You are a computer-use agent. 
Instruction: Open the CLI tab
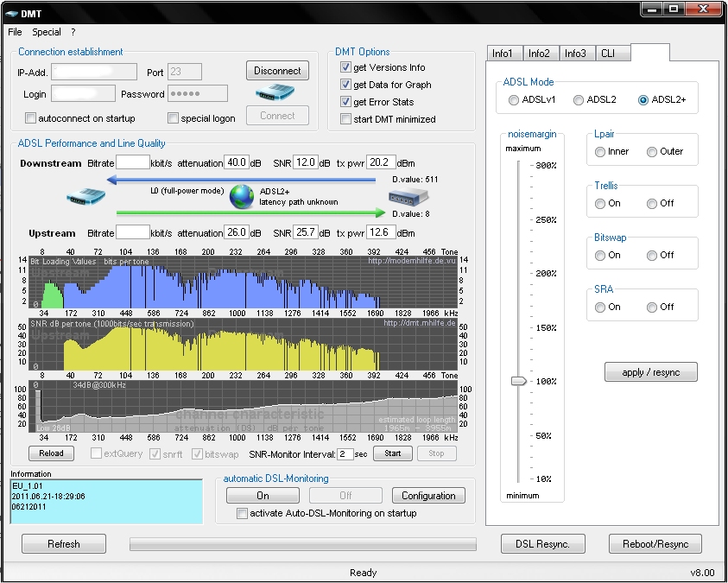[613, 54]
